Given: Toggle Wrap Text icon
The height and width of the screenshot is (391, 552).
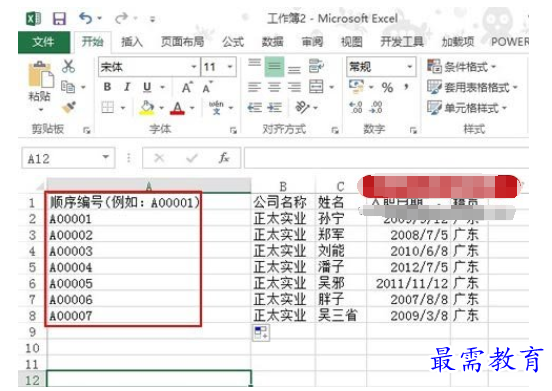Looking at the screenshot, I should point(316,66).
